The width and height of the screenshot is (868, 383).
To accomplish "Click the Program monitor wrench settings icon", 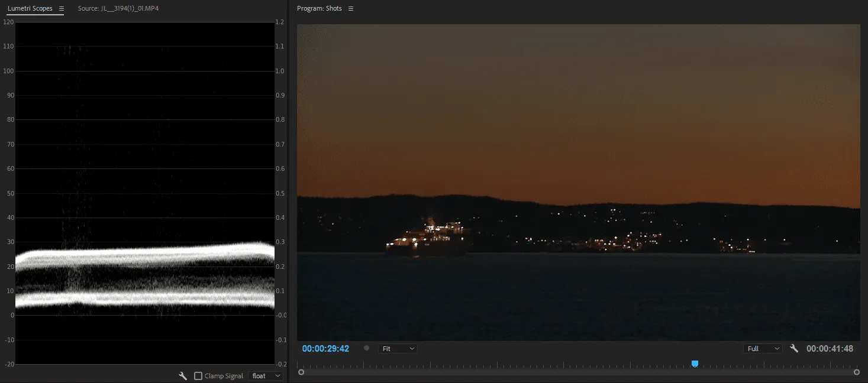I will click(794, 349).
